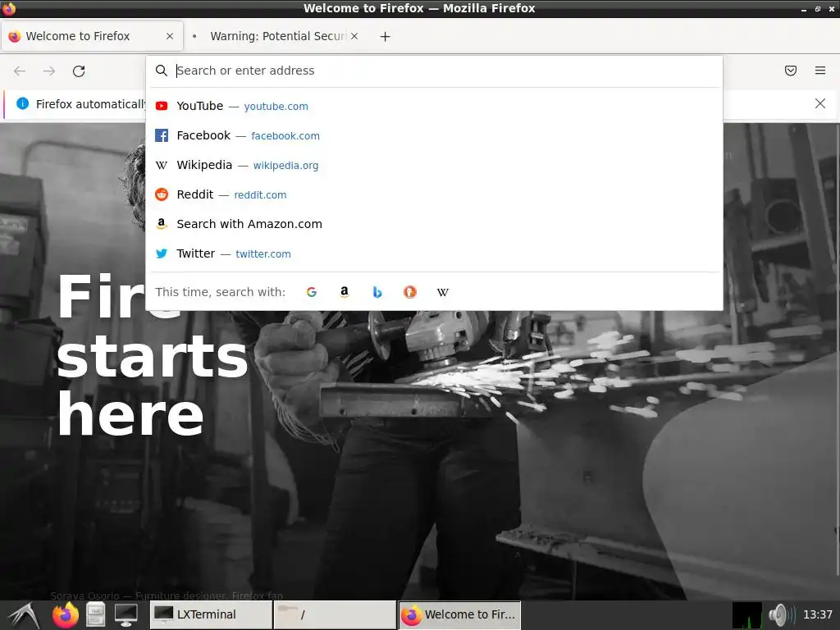Search this time with DuckDuckGo icon
The width and height of the screenshot is (840, 630).
pyautogui.click(x=410, y=292)
